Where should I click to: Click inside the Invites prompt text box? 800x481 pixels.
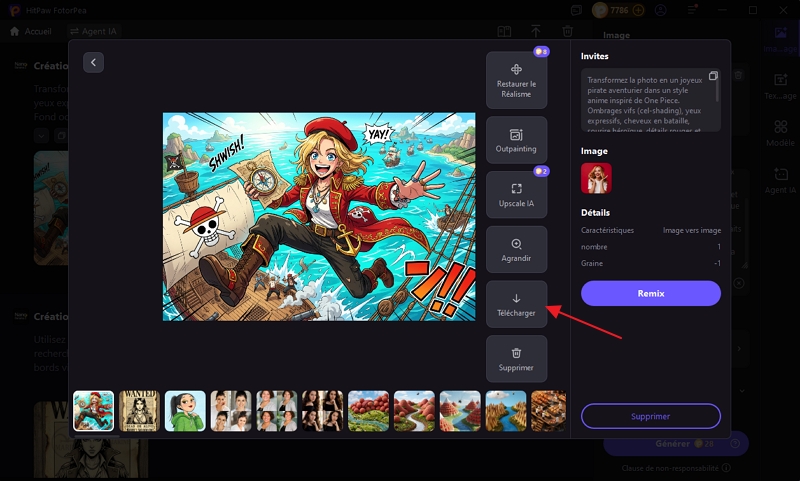651,100
